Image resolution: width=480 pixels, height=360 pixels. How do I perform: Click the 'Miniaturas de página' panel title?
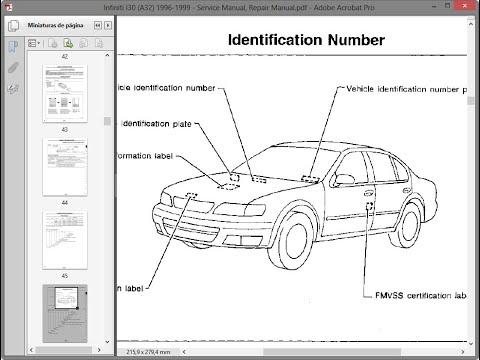55,25
